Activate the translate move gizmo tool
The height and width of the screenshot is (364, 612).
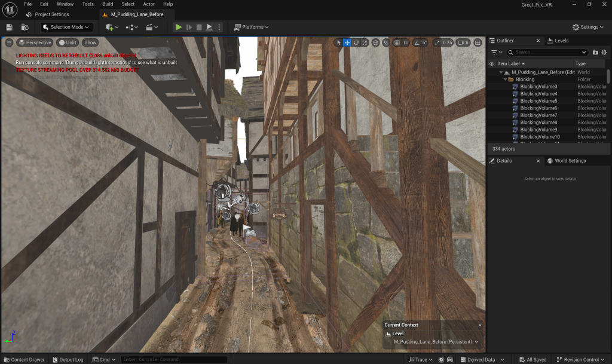coord(347,42)
